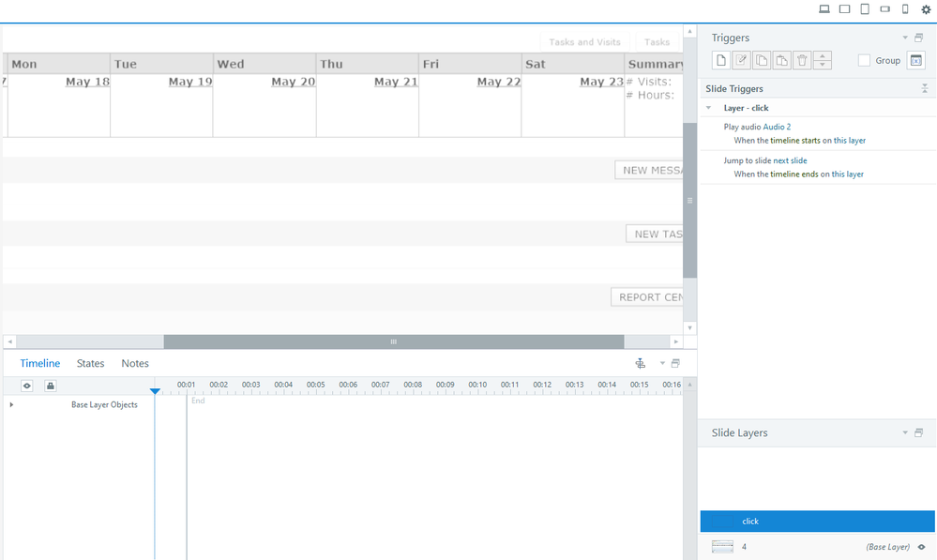Undock the Triggers panel

coord(919,38)
